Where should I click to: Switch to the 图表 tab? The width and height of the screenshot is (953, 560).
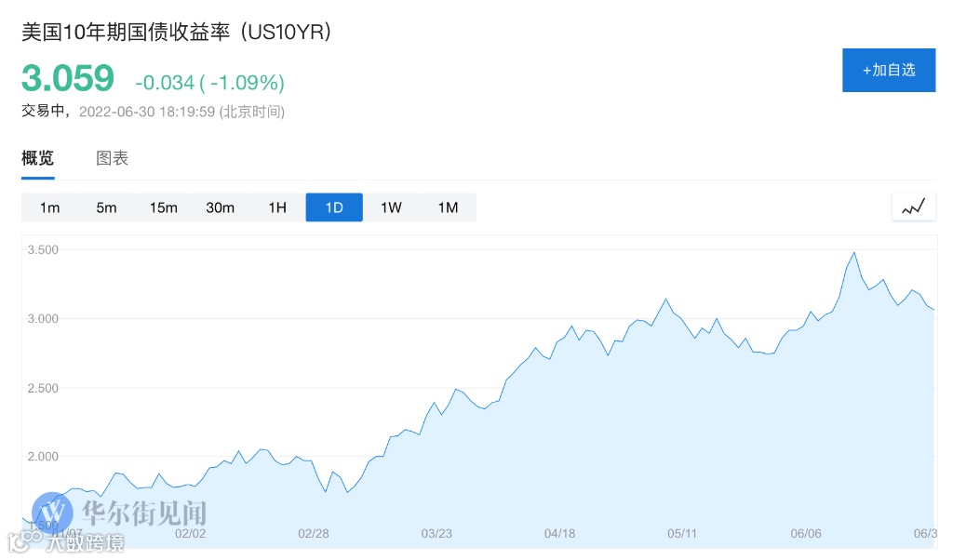pyautogui.click(x=113, y=158)
